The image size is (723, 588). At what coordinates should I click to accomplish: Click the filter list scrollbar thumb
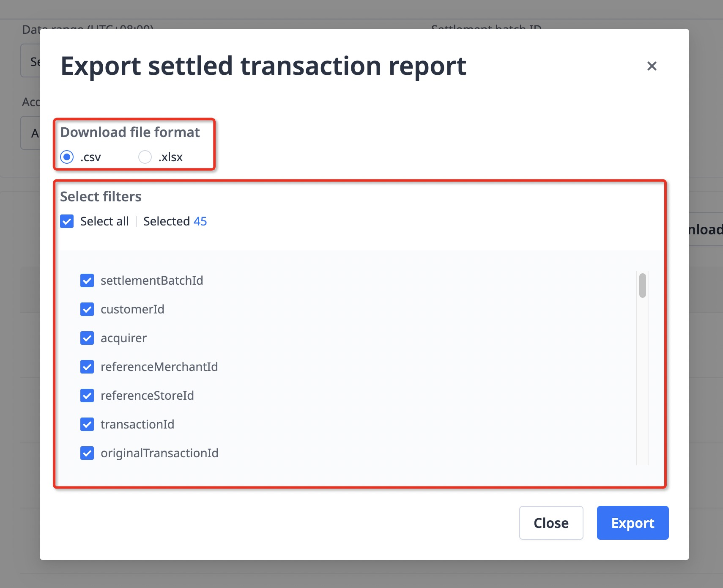(642, 286)
